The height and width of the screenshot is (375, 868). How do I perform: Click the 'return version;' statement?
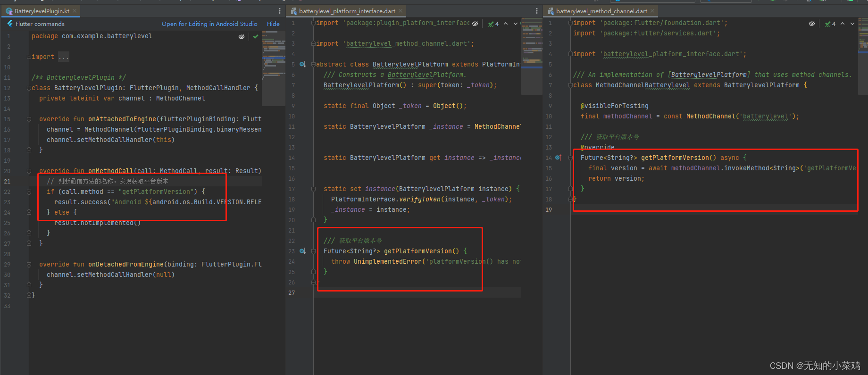tap(616, 178)
